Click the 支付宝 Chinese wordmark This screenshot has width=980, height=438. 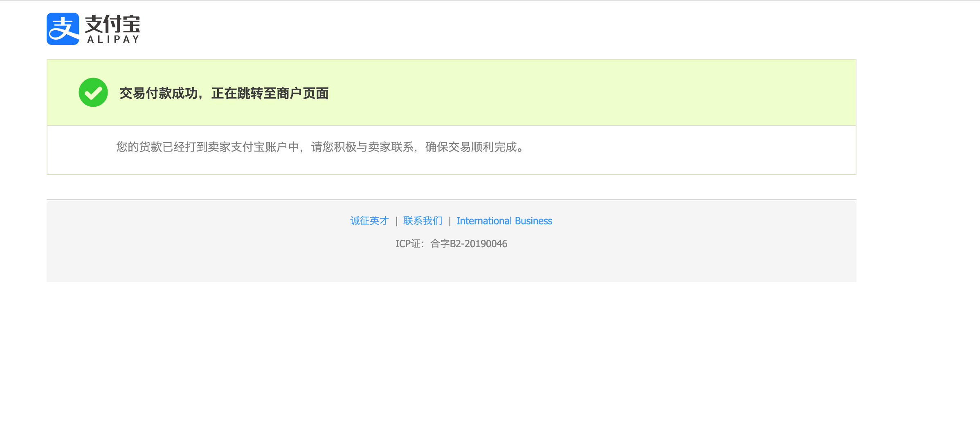click(112, 24)
